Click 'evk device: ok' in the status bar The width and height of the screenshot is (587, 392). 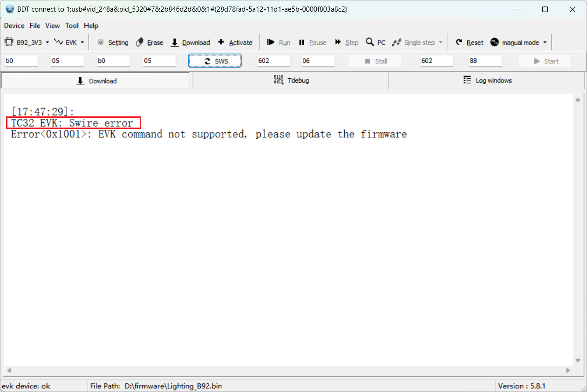point(26,386)
